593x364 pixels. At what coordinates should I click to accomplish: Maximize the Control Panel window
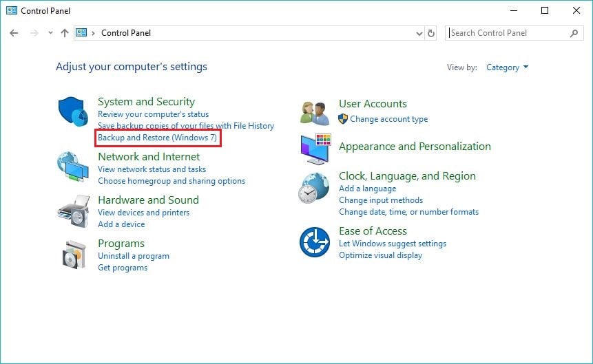point(545,10)
